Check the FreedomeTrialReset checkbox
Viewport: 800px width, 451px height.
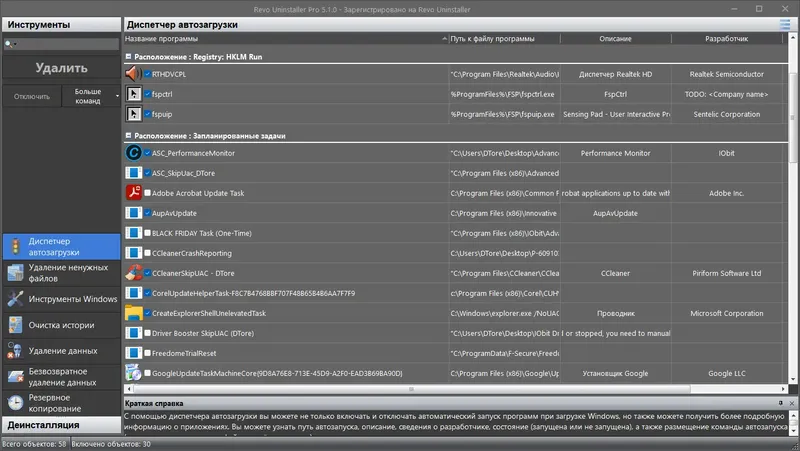(147, 353)
